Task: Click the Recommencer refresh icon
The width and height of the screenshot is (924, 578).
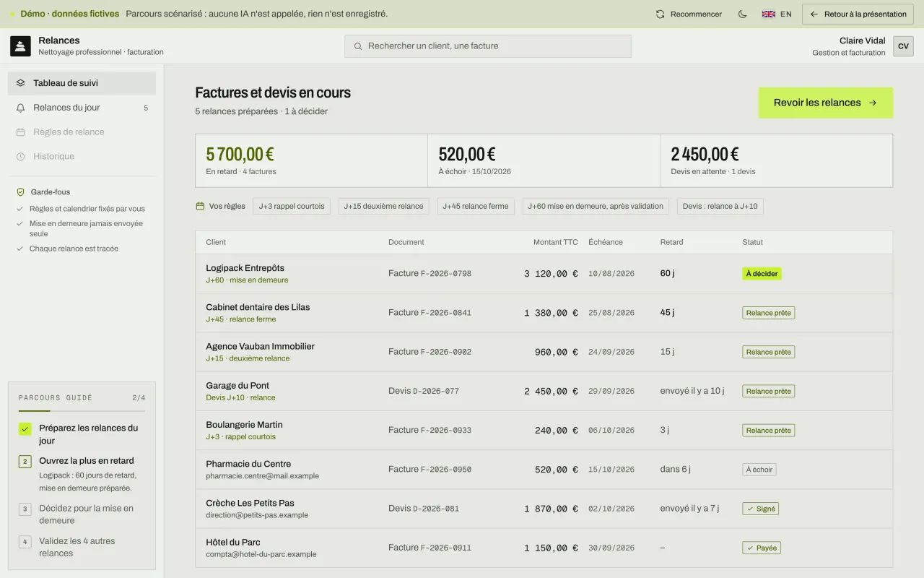Action: 660,14
